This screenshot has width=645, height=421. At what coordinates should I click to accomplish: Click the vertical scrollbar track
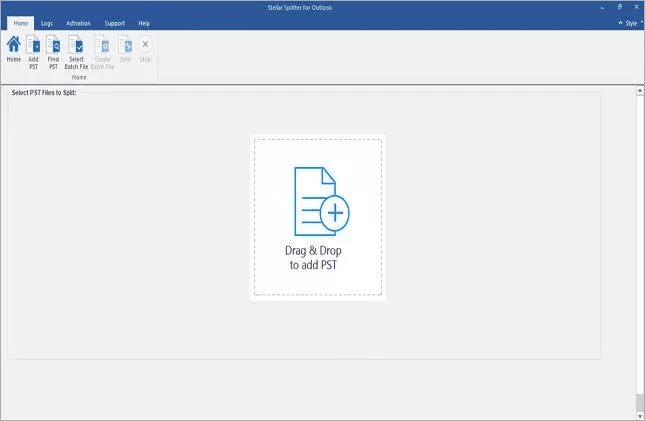pyautogui.click(x=640, y=250)
